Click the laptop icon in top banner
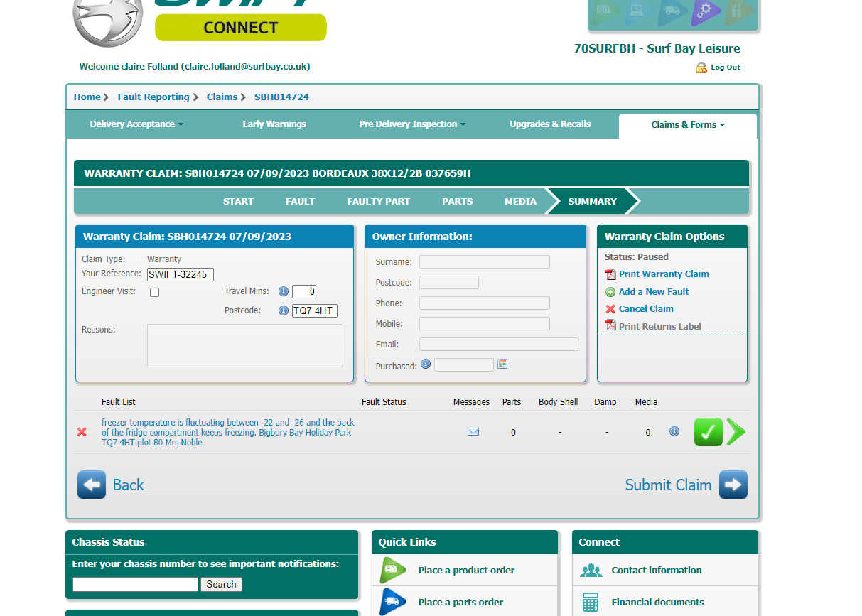The image size is (862, 616). tap(637, 11)
